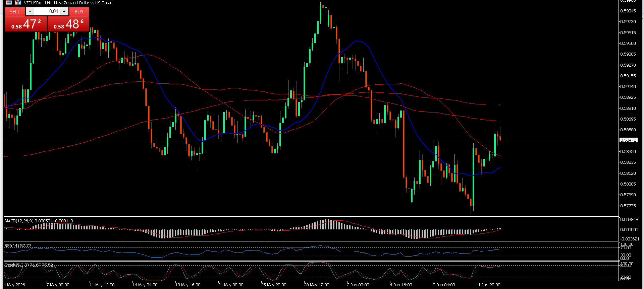Screen dimensions: 644x289
Task: Click the 11 May 12:00 time label
Action: pyautogui.click(x=102, y=285)
